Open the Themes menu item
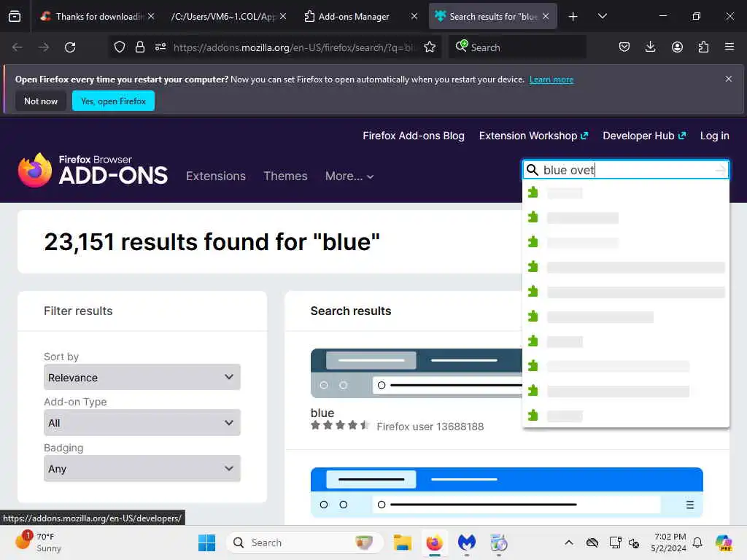This screenshot has height=560, width=747. tap(285, 176)
